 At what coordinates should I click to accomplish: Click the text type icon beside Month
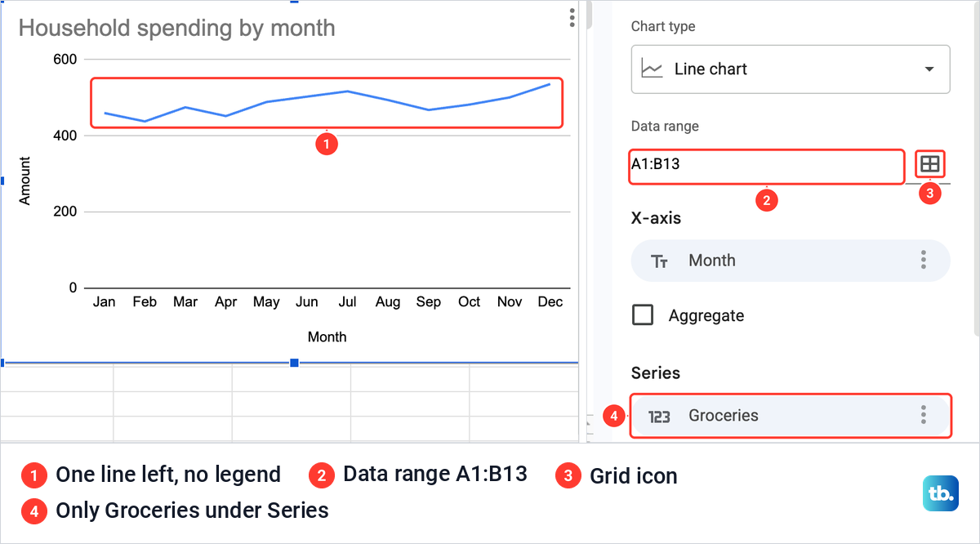coord(659,261)
